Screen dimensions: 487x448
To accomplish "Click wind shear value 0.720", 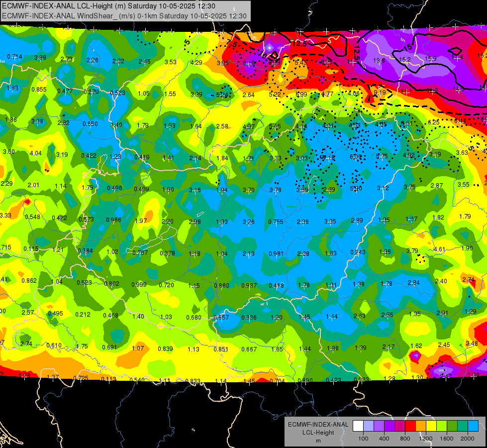I will point(167,285).
